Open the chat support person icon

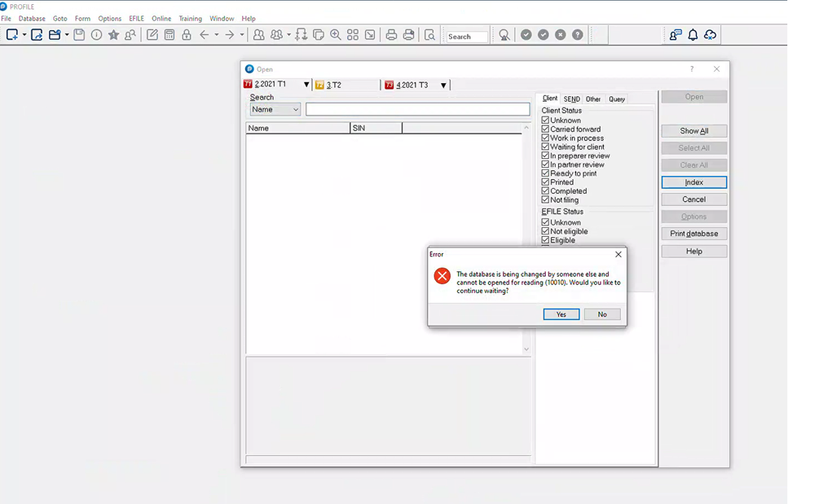[x=675, y=35]
